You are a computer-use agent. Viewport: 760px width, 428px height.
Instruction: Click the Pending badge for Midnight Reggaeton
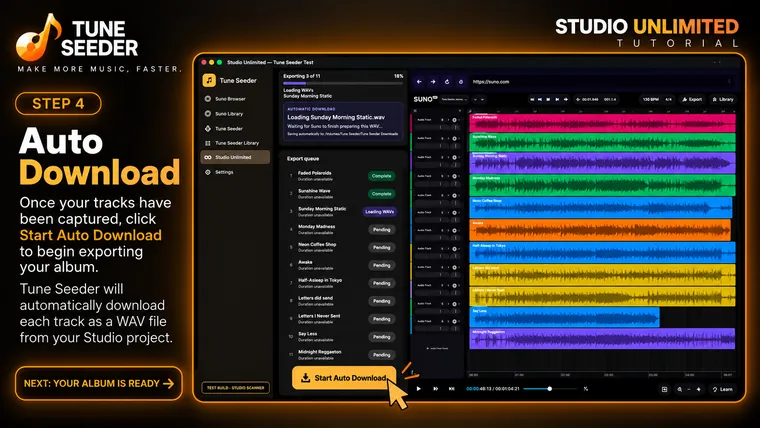pos(381,355)
